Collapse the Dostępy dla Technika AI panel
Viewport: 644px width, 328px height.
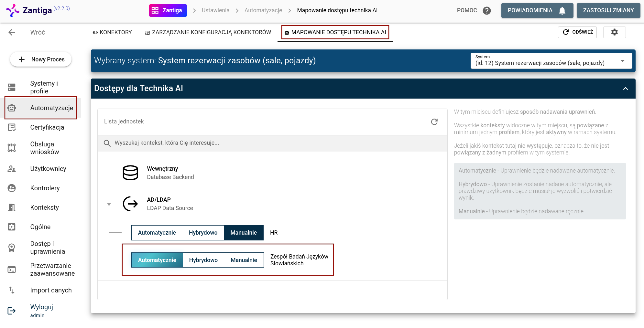point(625,89)
